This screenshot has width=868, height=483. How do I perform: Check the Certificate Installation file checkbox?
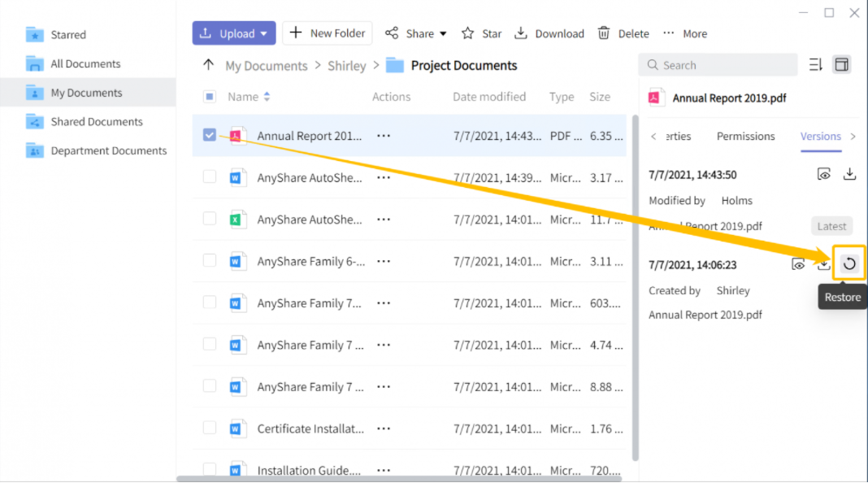[x=209, y=428]
